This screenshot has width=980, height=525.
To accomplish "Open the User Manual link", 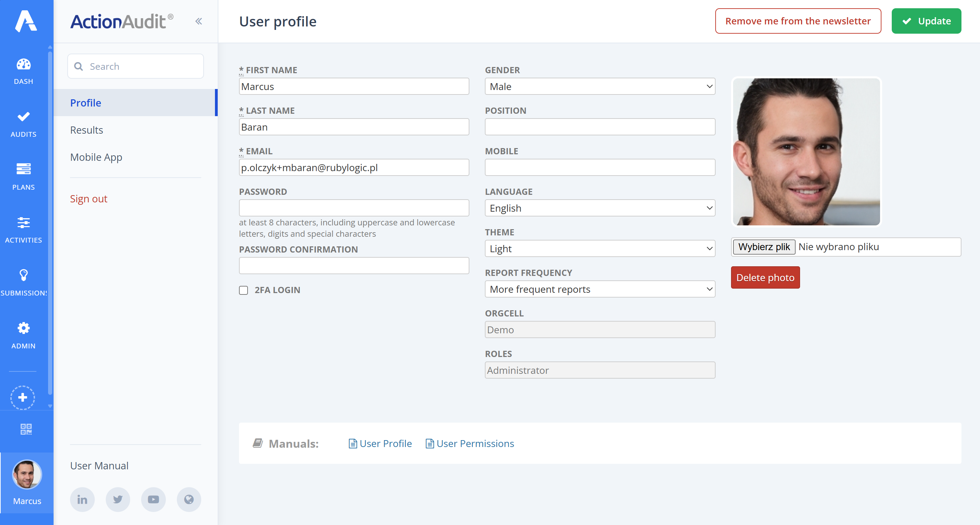I will point(99,466).
